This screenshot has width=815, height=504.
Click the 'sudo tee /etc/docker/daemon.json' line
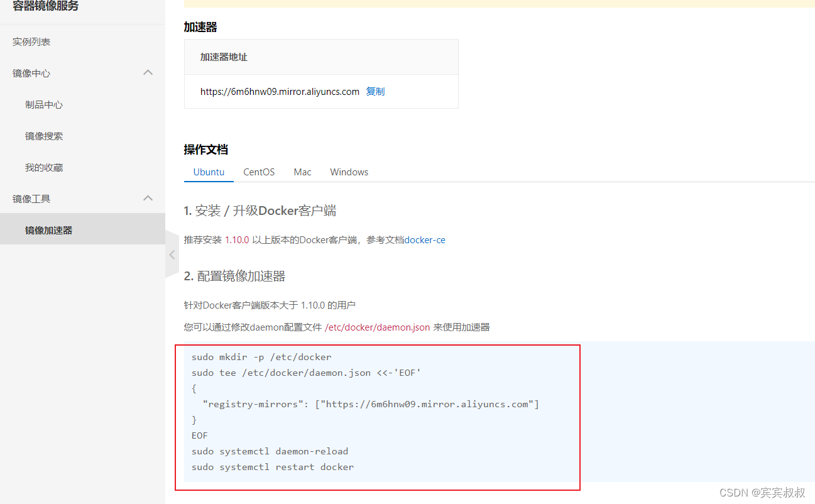(x=306, y=373)
